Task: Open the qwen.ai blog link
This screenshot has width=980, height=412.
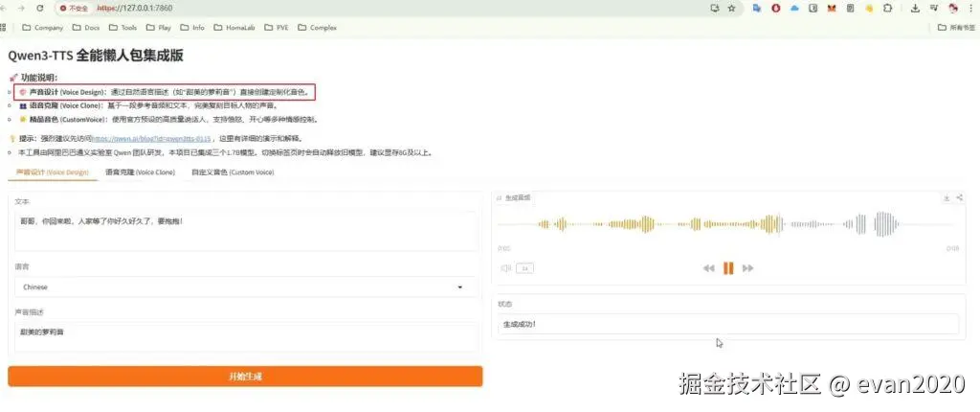Action: coord(151,138)
